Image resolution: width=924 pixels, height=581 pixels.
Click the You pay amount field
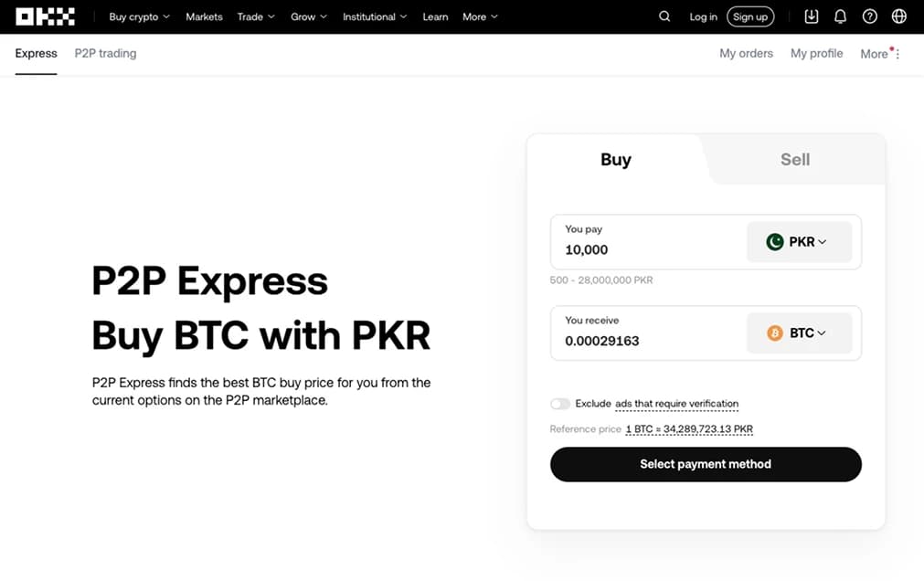pyautogui.click(x=640, y=249)
